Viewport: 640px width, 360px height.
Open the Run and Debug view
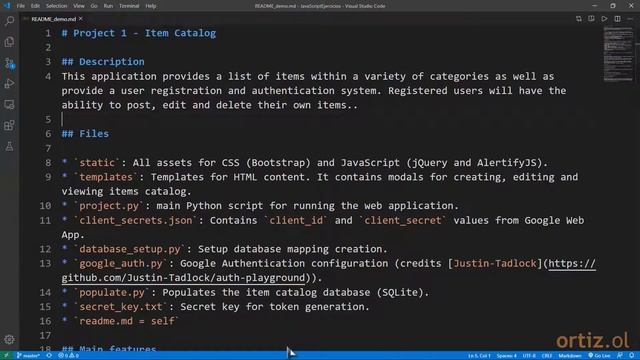pos(9,84)
